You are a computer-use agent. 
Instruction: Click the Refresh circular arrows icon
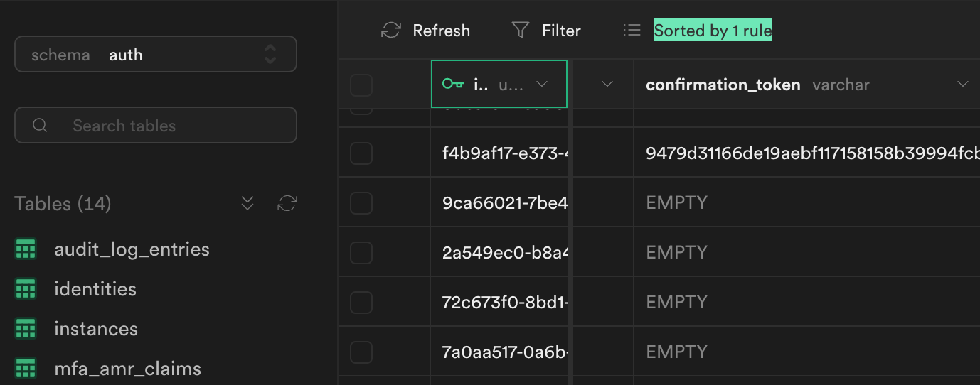(x=391, y=31)
